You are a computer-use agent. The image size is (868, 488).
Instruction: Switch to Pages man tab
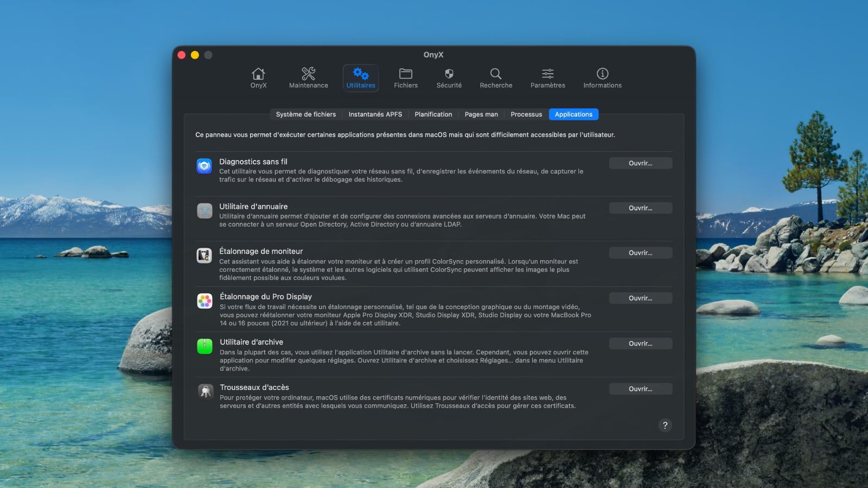(481, 114)
